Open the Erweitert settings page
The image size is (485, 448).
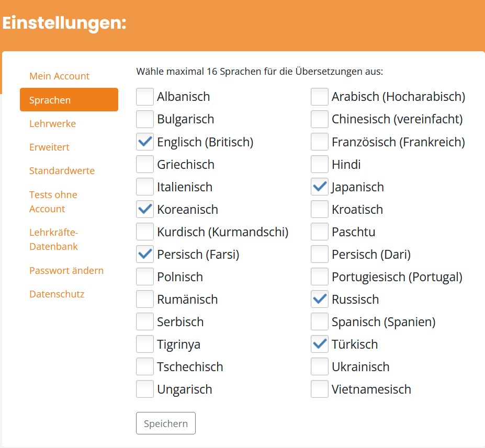(x=49, y=147)
